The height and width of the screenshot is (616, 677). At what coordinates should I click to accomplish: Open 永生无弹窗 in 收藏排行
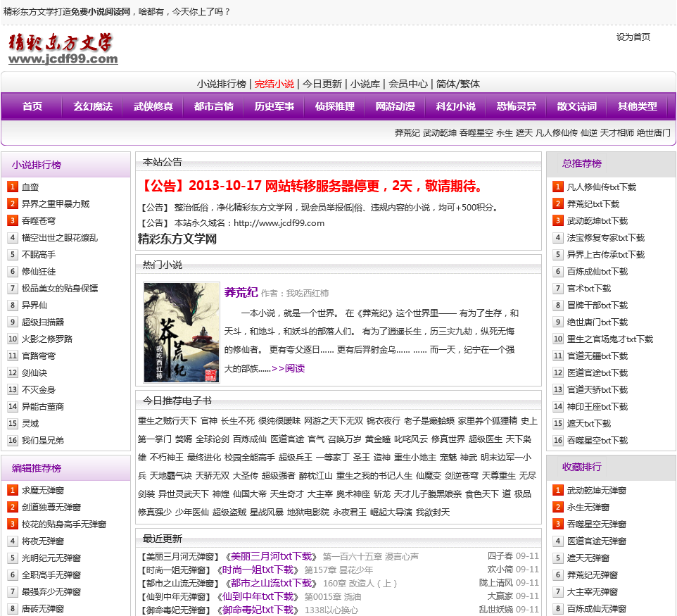point(588,507)
